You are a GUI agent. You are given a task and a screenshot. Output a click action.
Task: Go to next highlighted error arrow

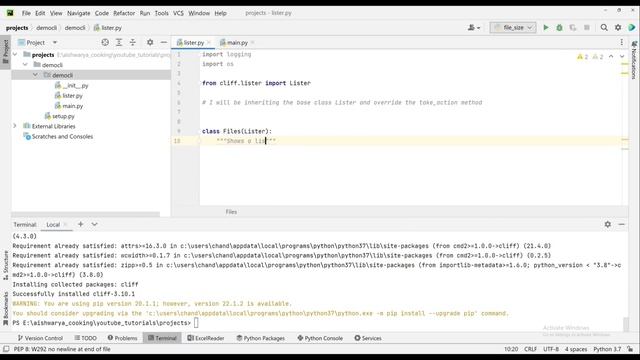click(622, 56)
